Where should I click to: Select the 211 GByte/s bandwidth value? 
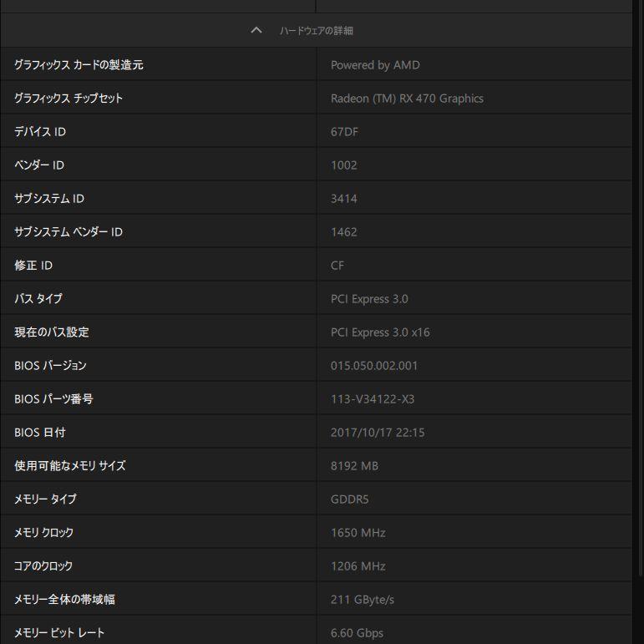[363, 600]
